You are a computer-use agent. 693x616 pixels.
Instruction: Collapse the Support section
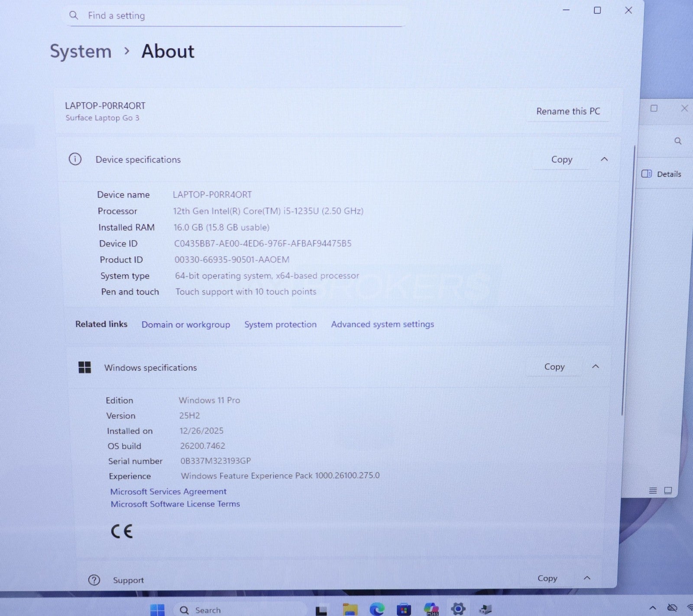pyautogui.click(x=587, y=578)
